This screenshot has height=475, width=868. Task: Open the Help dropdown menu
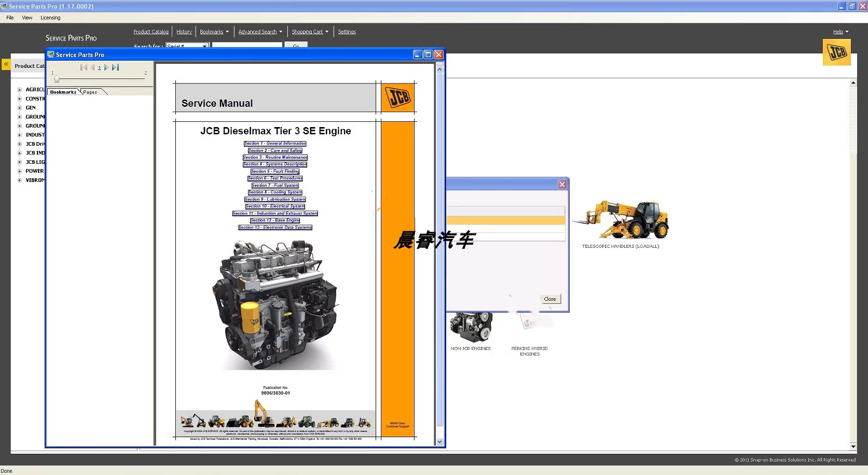click(841, 32)
